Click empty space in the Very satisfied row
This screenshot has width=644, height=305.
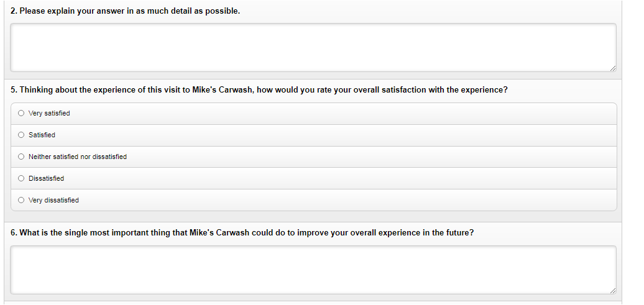pyautogui.click(x=342, y=113)
